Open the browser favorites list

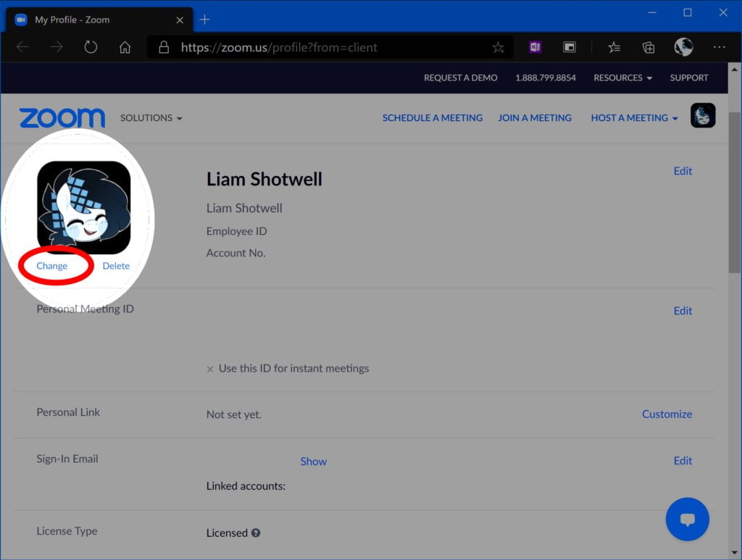click(x=614, y=47)
